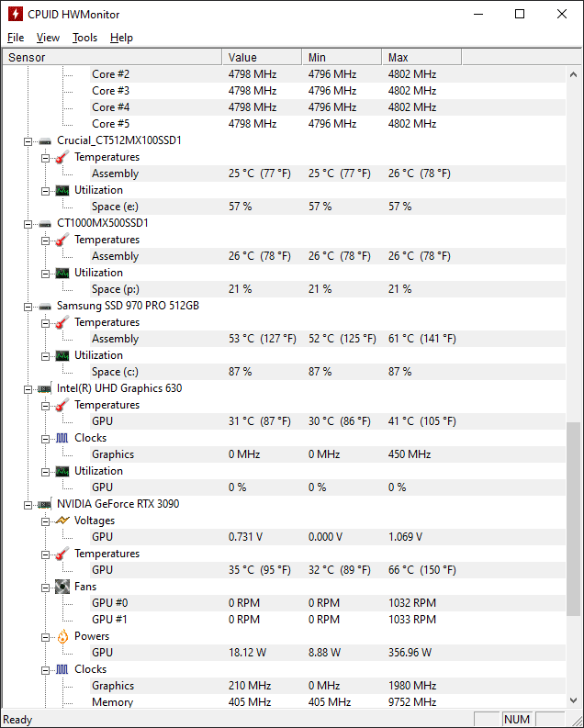The height and width of the screenshot is (728, 584).
Task: Click the flame Powers icon
Action: point(62,636)
